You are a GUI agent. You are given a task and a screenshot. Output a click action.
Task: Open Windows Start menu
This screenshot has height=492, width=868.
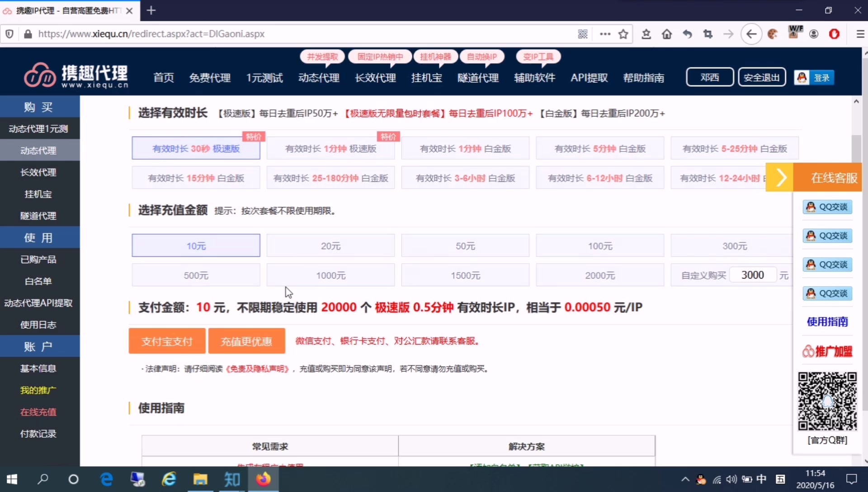pos(12,479)
